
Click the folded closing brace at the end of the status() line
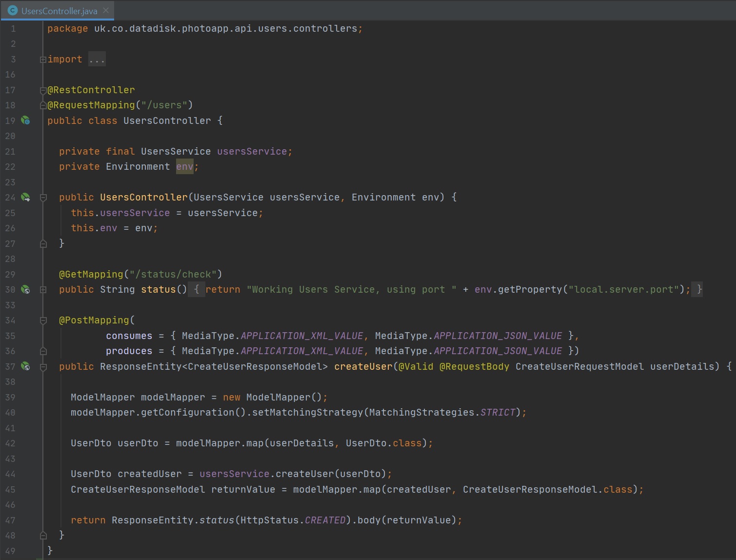[699, 289]
